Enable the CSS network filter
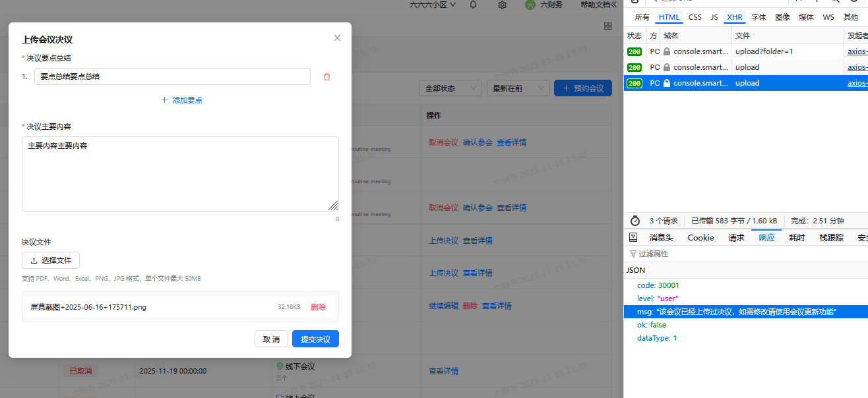The width and height of the screenshot is (868, 398). pos(695,17)
